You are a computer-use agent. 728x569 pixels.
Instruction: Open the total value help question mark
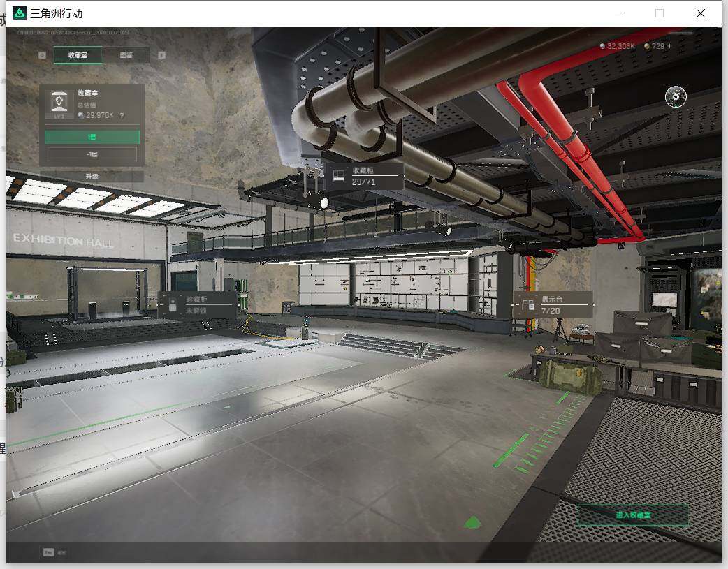click(122, 116)
